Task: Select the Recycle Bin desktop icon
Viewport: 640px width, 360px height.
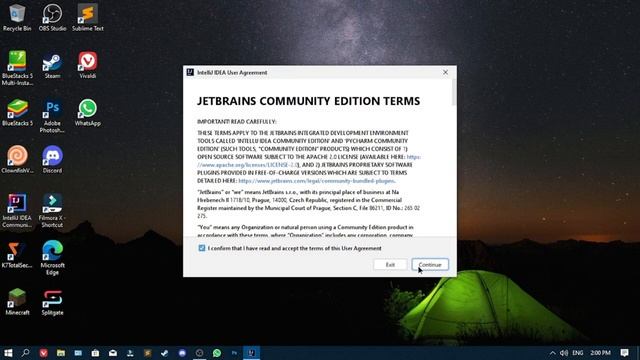Action: coord(17,18)
